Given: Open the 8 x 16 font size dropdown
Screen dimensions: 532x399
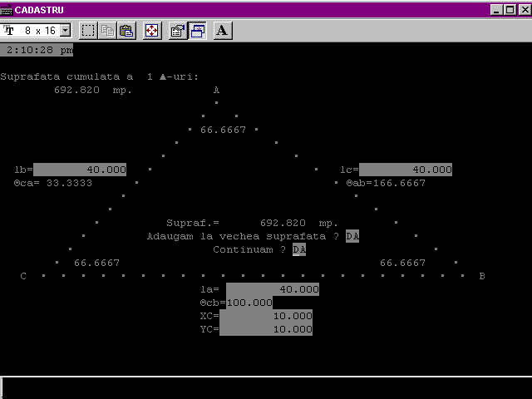Looking at the screenshot, I should point(65,31).
